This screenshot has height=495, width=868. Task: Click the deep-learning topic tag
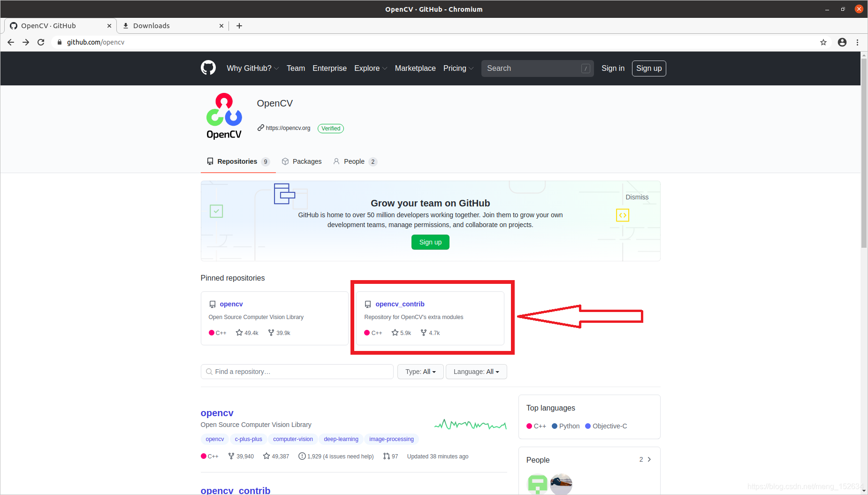pos(341,439)
